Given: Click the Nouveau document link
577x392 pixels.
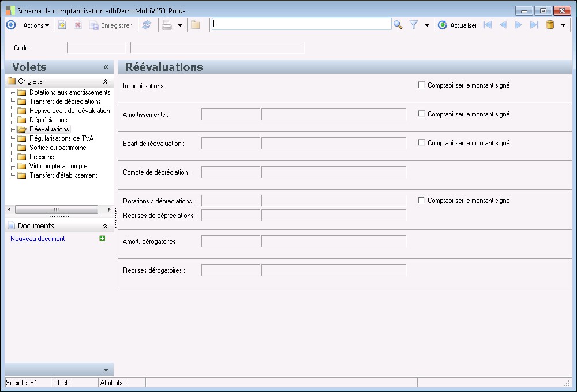Looking at the screenshot, I should pos(38,239).
